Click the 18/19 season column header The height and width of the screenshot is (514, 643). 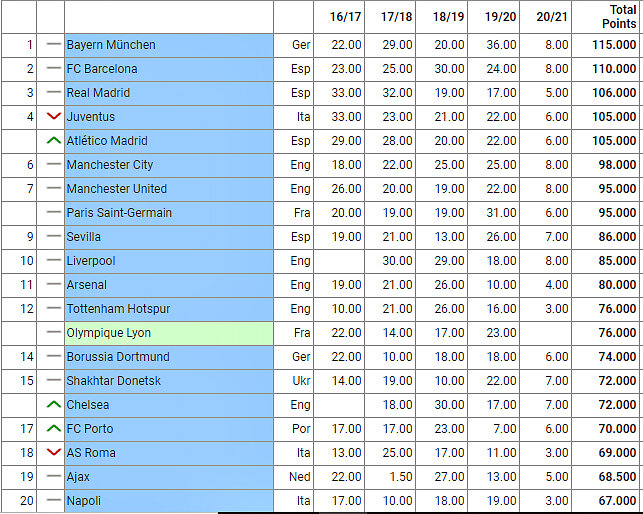click(x=448, y=17)
